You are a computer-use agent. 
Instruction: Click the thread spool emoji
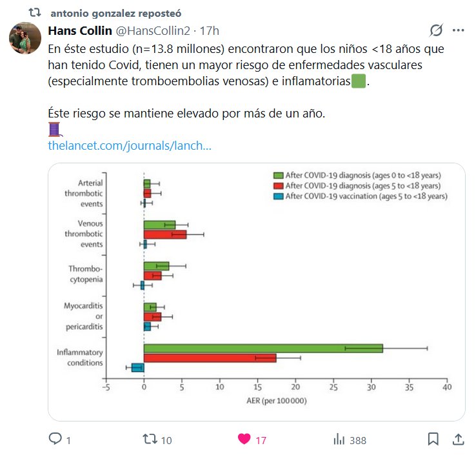pos(55,130)
